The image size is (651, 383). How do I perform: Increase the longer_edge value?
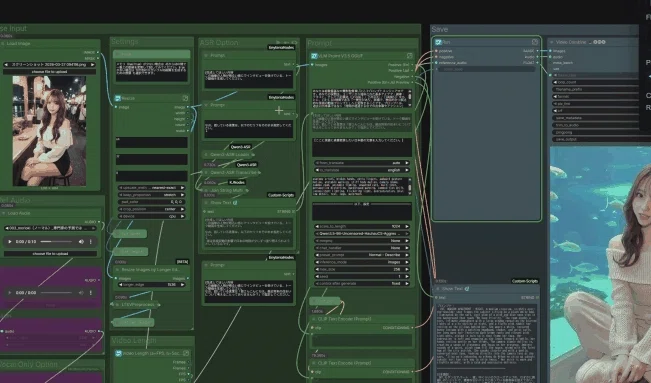[x=182, y=285]
